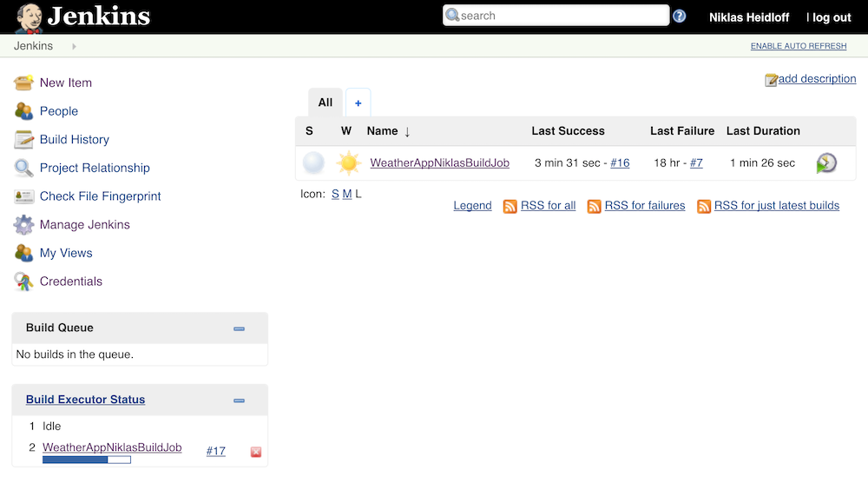Click ENABLE AUTO REFRESH link
This screenshot has height=477, width=868.
799,46
